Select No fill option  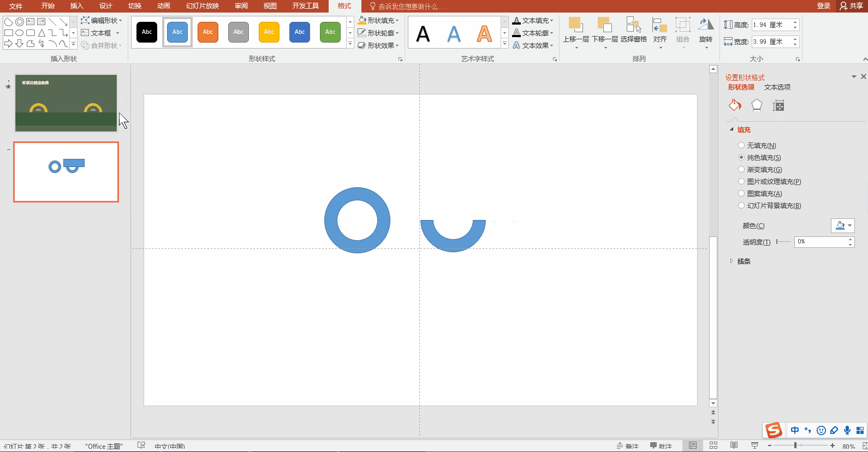pyautogui.click(x=757, y=145)
